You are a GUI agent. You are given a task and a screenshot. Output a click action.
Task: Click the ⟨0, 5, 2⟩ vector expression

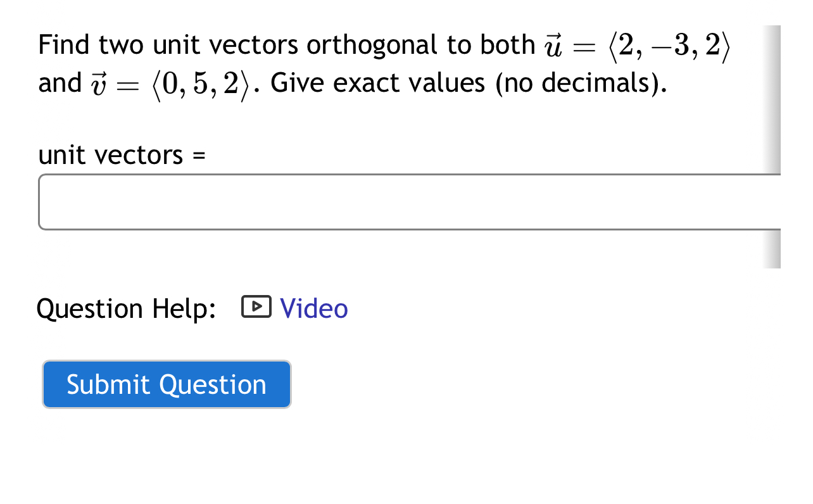pyautogui.click(x=201, y=84)
